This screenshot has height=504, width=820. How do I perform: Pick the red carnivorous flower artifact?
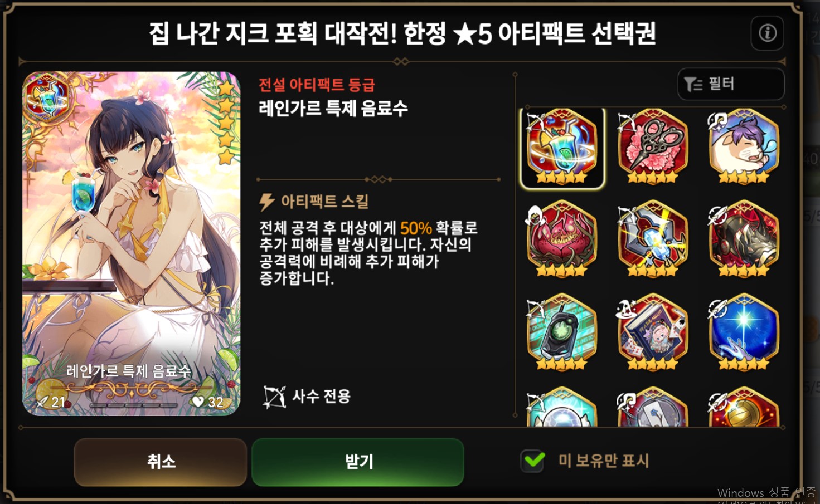point(562,239)
